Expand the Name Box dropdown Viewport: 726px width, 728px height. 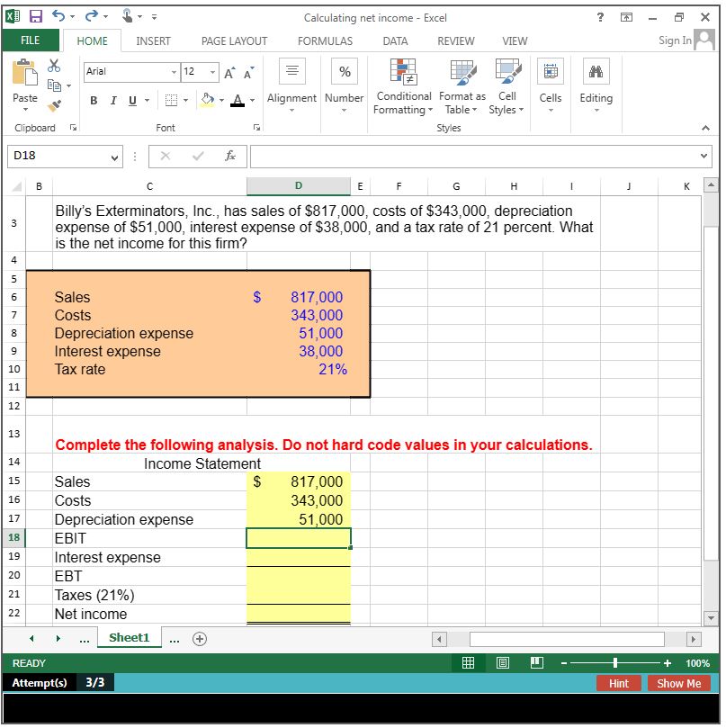tap(113, 157)
